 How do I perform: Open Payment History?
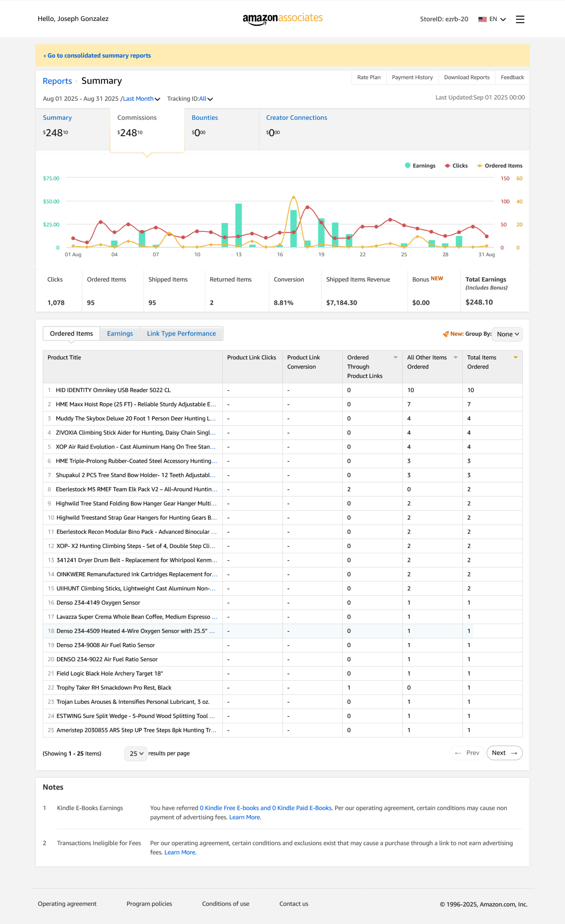[412, 77]
